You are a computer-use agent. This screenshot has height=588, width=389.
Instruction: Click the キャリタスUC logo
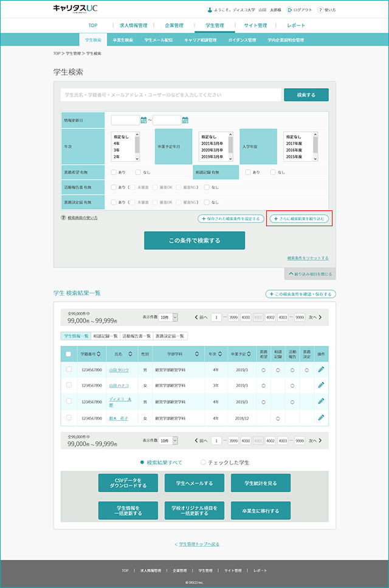pos(75,9)
